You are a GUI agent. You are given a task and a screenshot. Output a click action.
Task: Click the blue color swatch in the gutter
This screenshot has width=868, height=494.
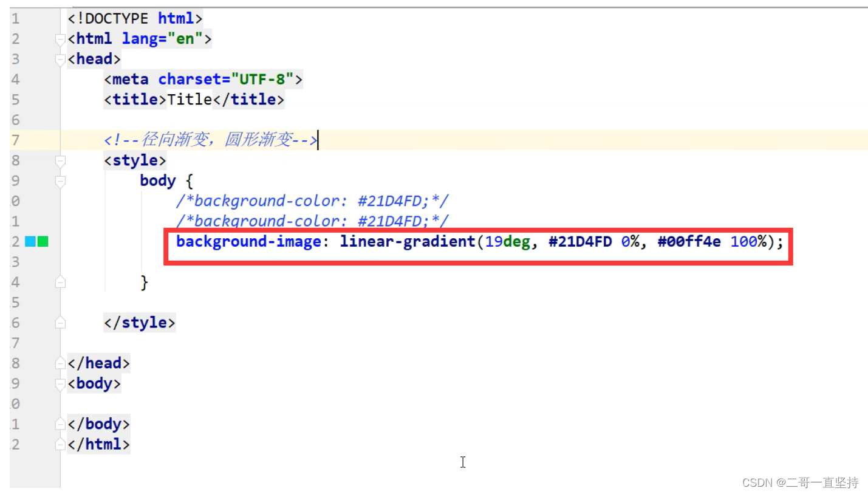coord(30,242)
